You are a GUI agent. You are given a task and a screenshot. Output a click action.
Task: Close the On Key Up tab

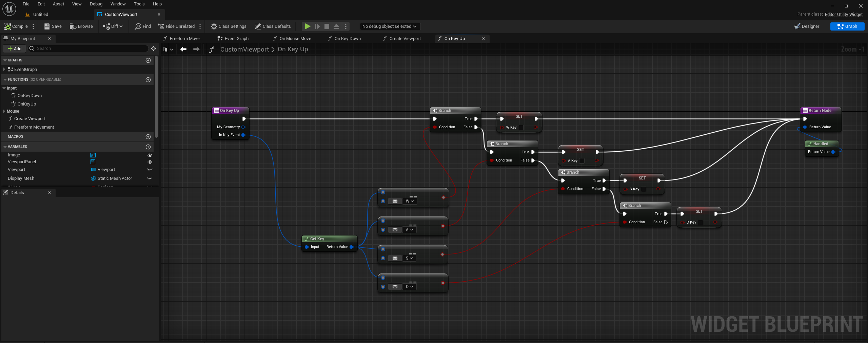pyautogui.click(x=484, y=39)
